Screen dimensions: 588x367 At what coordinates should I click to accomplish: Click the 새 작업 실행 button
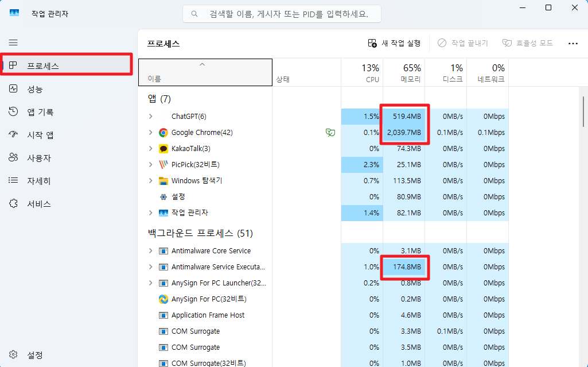point(394,43)
